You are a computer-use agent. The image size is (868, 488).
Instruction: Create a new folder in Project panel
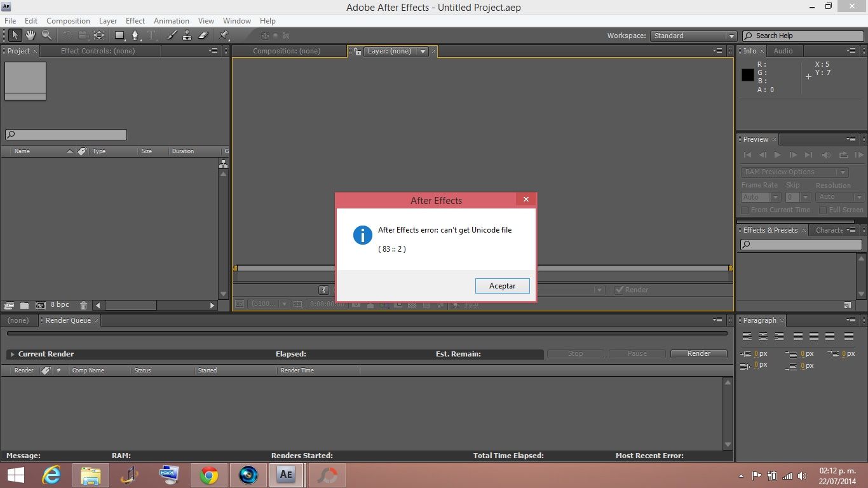pos(24,306)
